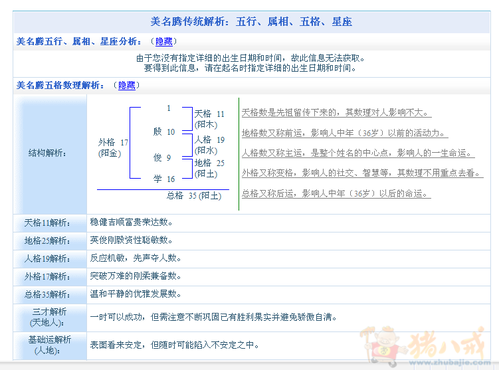This screenshot has height=370, width=499.
Task: Click 隐藏 link beside 五格数理解析
Action: [x=127, y=85]
